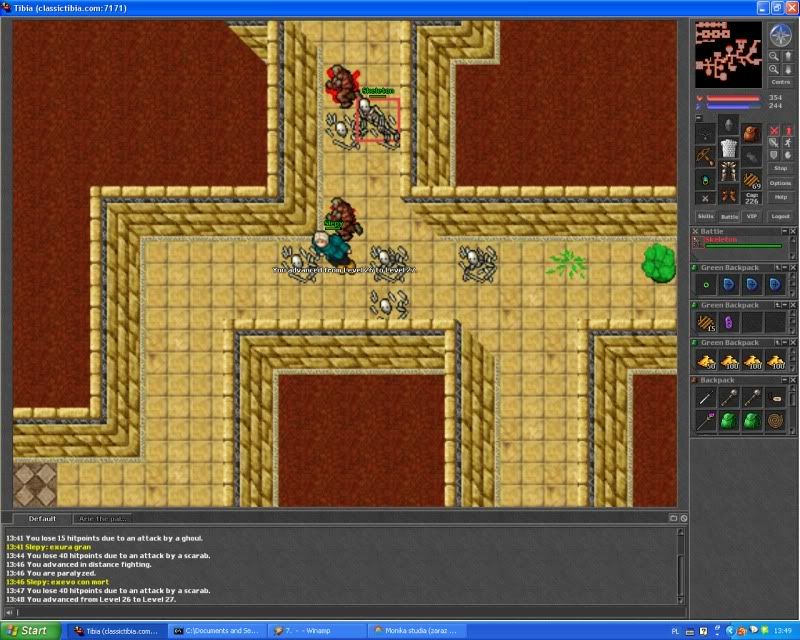The width and height of the screenshot is (800, 640).
Task: Switch to the Arie chat tab
Action: click(103, 519)
